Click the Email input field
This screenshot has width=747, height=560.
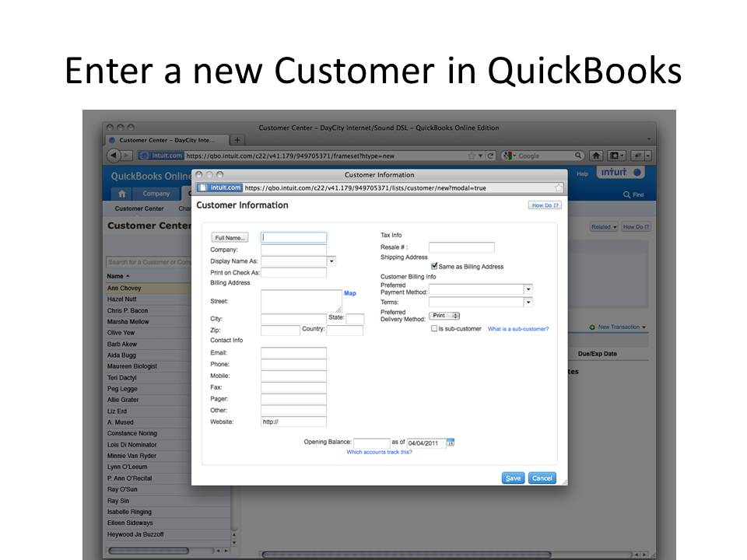(293, 353)
